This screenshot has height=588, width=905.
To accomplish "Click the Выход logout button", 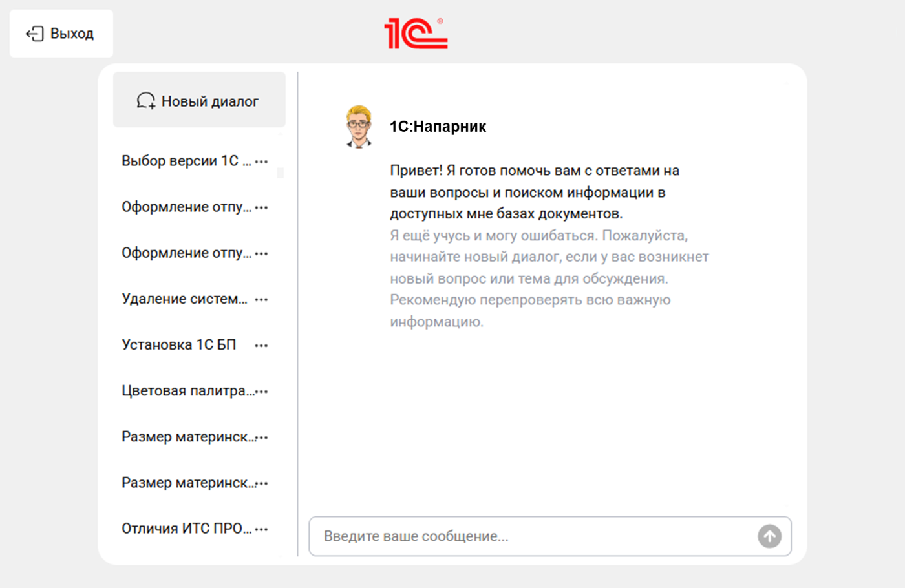I will (61, 34).
